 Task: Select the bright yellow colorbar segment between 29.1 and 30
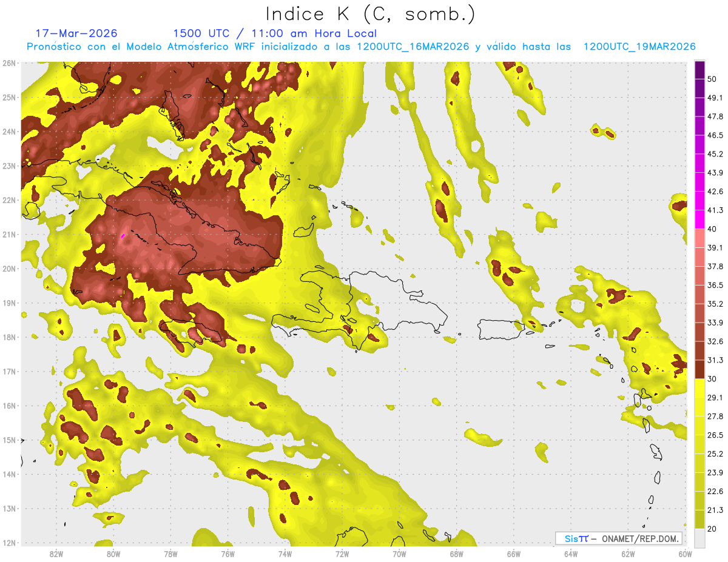pos(699,388)
